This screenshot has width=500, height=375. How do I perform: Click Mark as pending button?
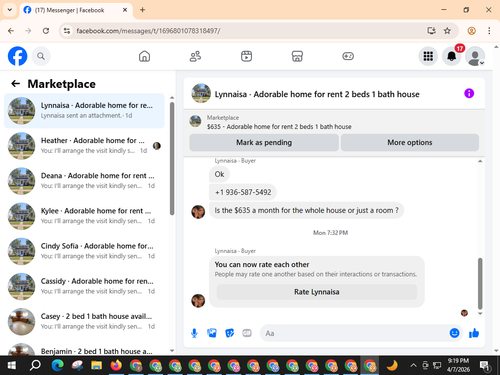click(264, 143)
